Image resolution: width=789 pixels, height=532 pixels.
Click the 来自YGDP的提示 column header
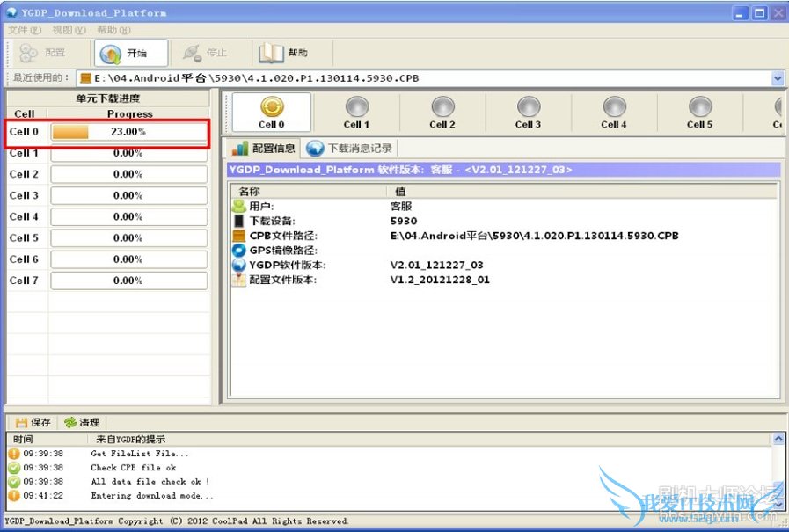click(429, 440)
